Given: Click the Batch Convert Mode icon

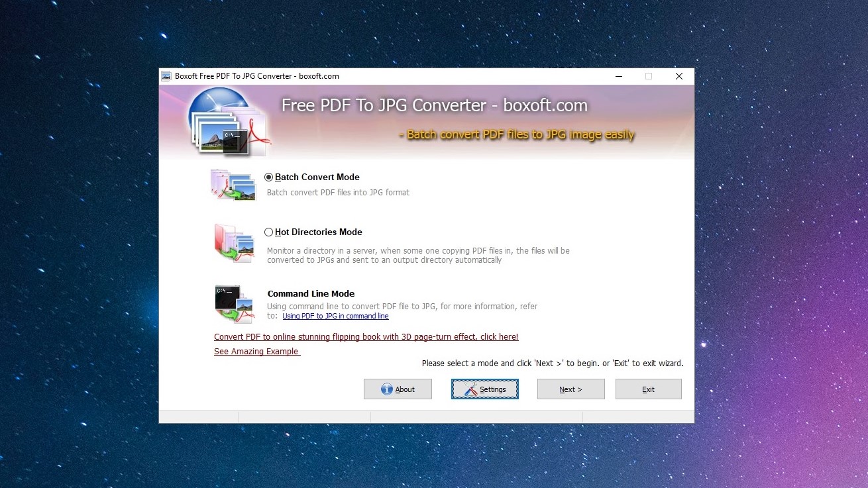Looking at the screenshot, I should [233, 185].
